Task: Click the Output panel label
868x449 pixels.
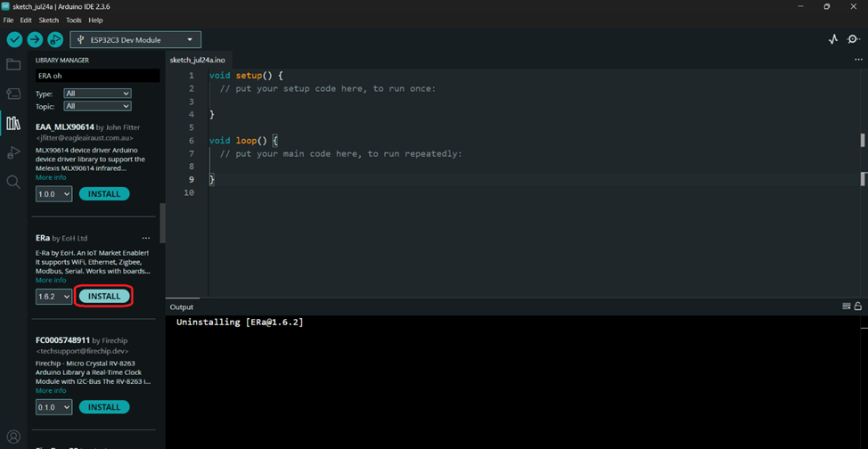Action: click(182, 307)
